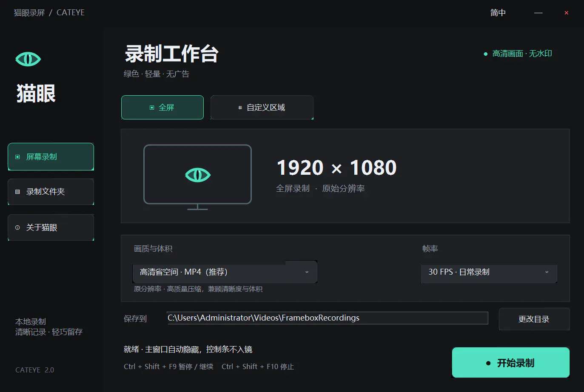Image resolution: width=584 pixels, height=392 pixels.
Task: Close the CATEYE window
Action: [567, 13]
